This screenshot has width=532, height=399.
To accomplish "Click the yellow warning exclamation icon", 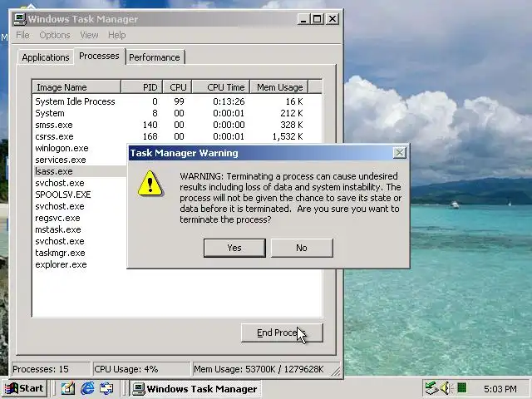I will (x=150, y=184).
